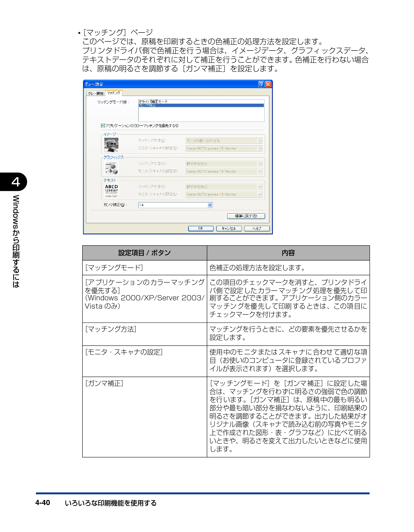Toggle アプリケーションのカラーマッチングを優先する checkbox
Viewport: 414px width, 532px height.
pyautogui.click(x=103, y=126)
